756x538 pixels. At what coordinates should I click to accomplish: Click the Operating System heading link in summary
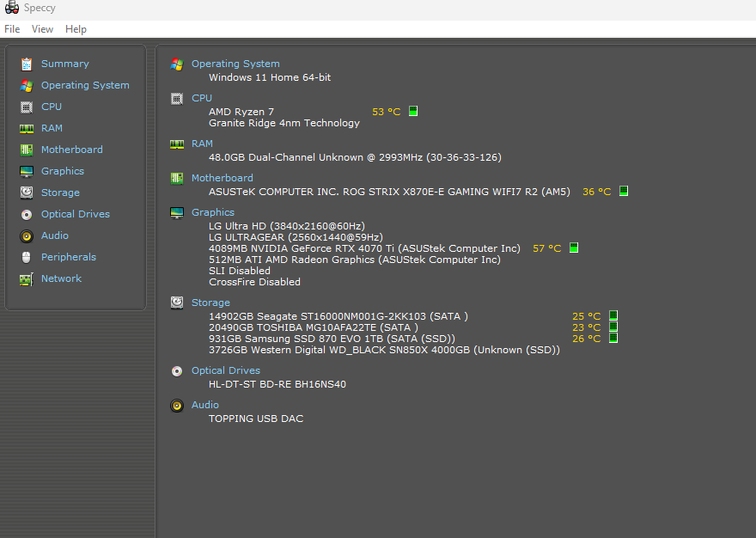[235, 64]
